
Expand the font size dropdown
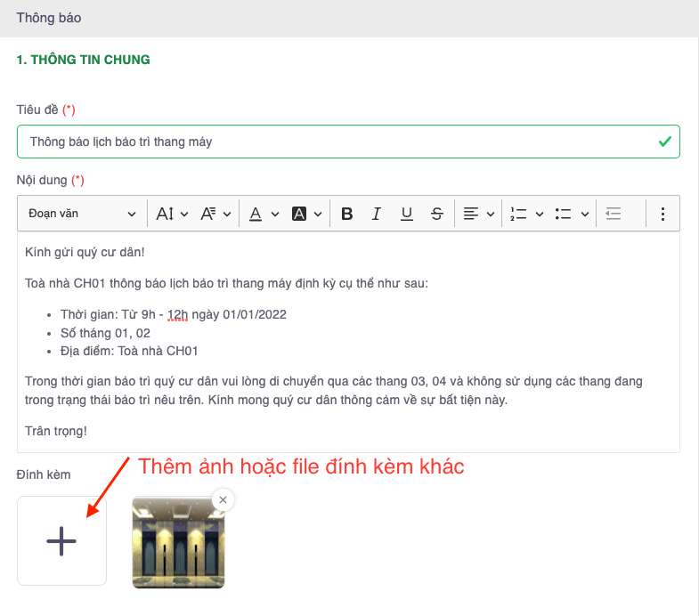173,214
